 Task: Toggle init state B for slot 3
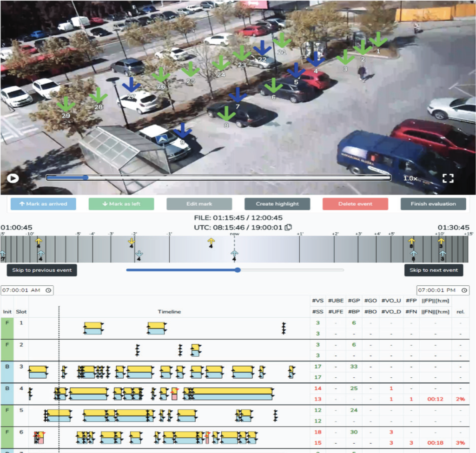pyautogui.click(x=7, y=372)
